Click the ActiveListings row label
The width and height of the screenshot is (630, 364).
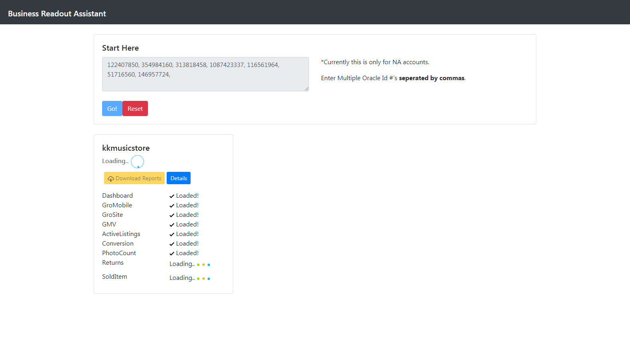click(x=121, y=234)
